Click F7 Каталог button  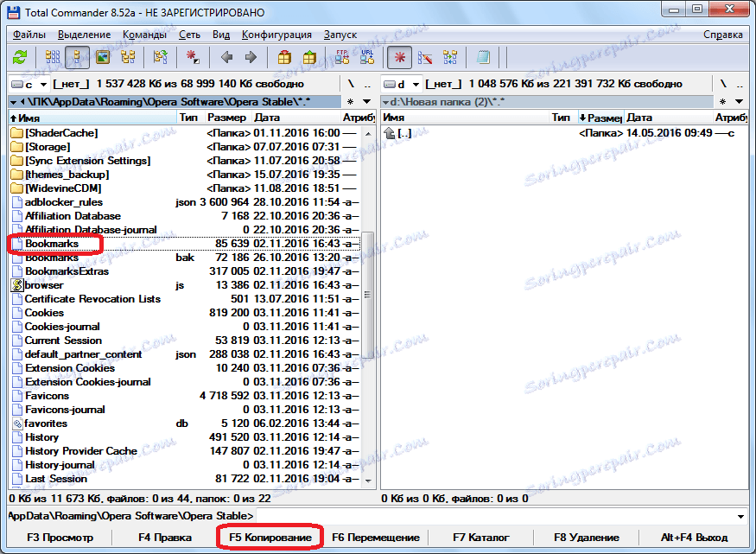tap(481, 537)
